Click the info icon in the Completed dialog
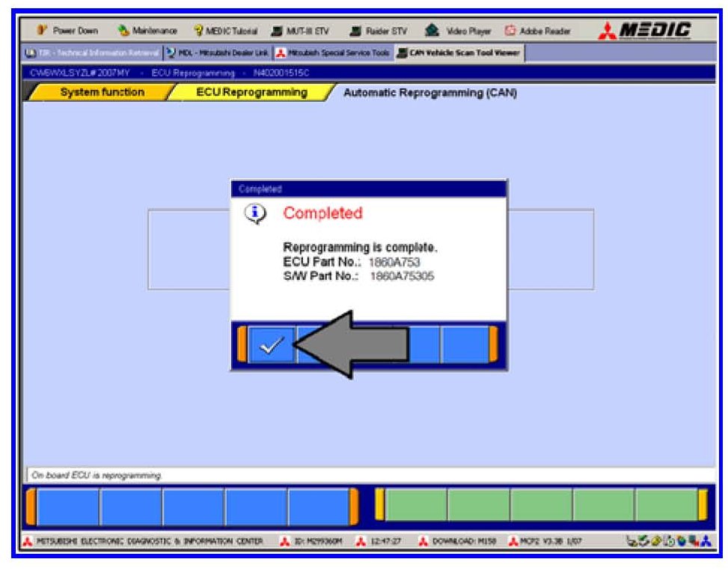The height and width of the screenshot is (571, 728). point(256,214)
